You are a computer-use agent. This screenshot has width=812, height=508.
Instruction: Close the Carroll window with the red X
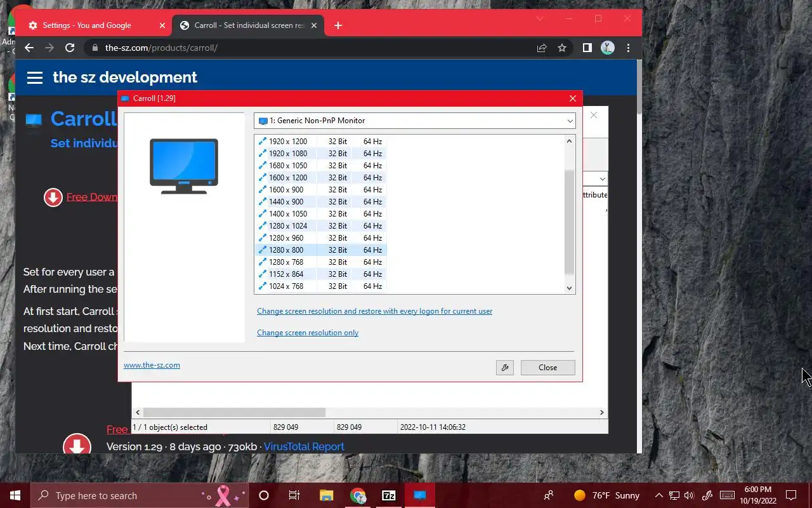(572, 98)
